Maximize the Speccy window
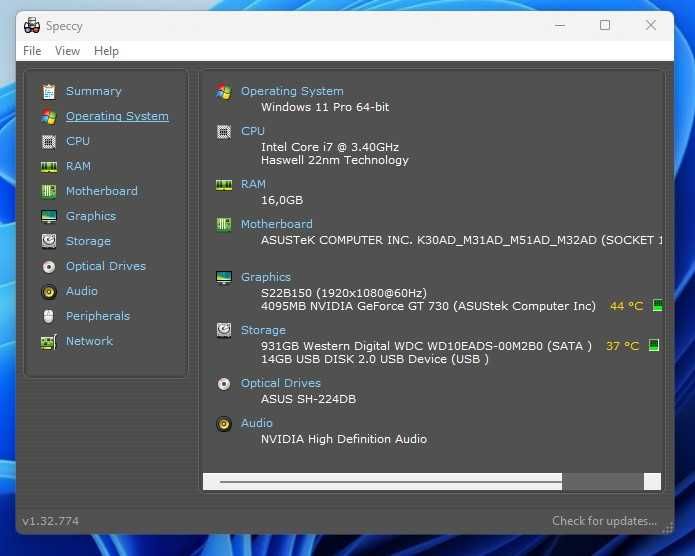Screen dimensions: 695x556 point(605,25)
